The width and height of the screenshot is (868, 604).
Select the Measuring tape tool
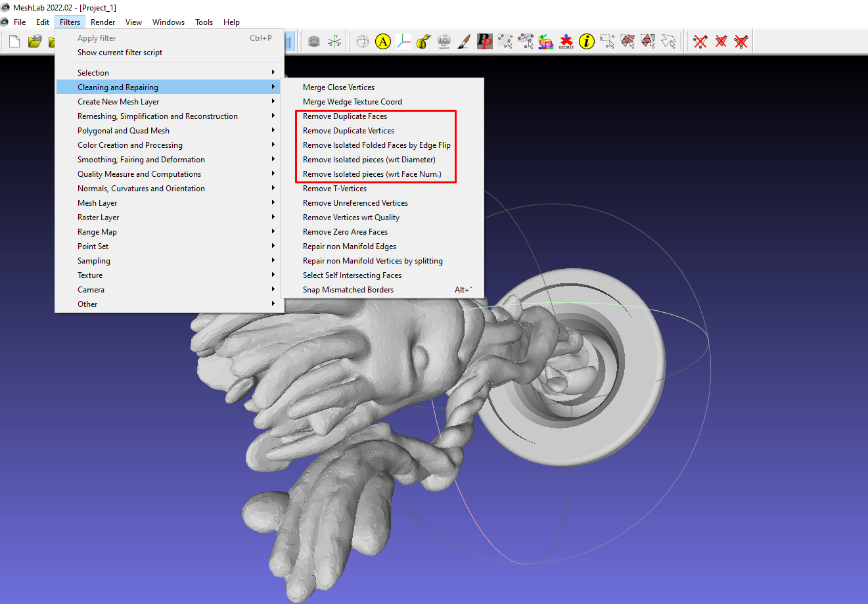pyautogui.click(x=424, y=42)
